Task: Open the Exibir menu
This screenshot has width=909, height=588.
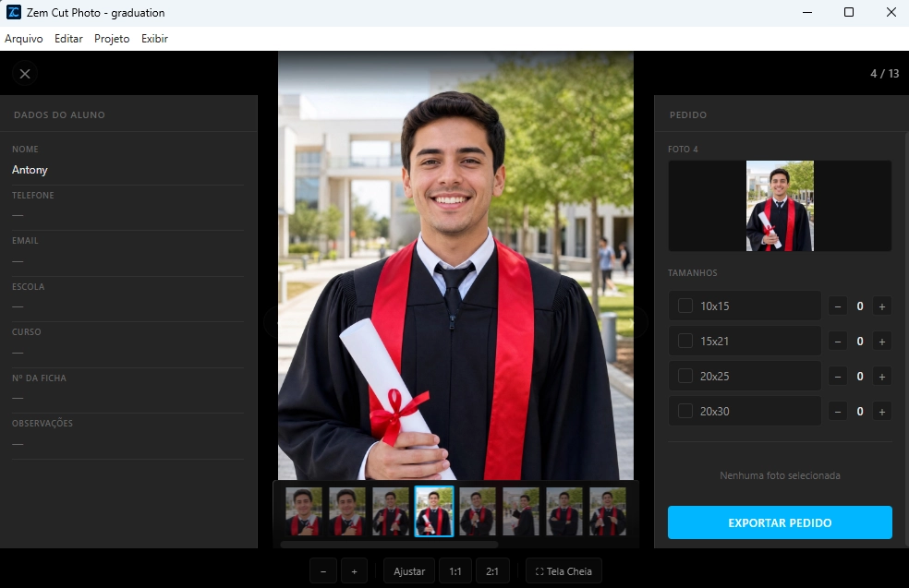Action: 155,38
